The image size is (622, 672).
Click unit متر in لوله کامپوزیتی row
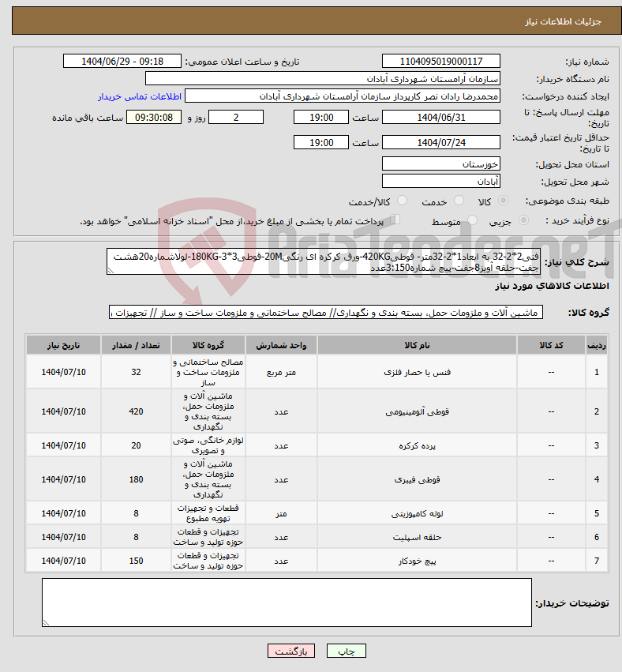pyautogui.click(x=281, y=513)
